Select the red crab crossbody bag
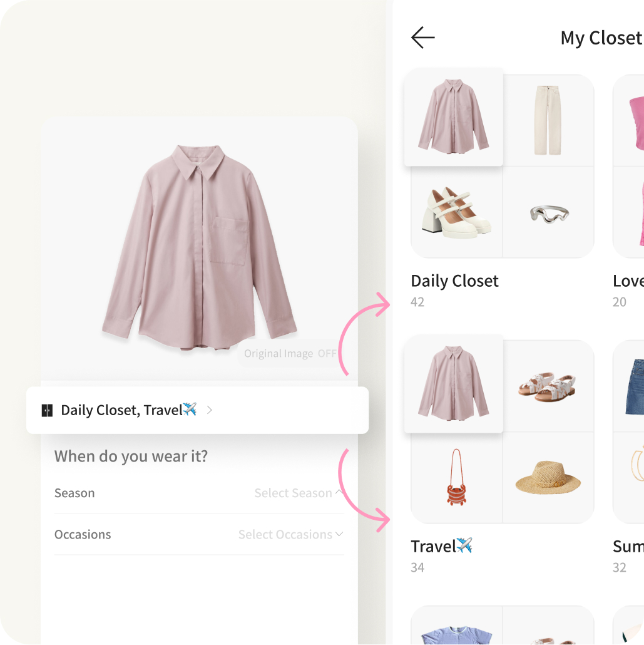The image size is (644, 645). click(x=456, y=477)
